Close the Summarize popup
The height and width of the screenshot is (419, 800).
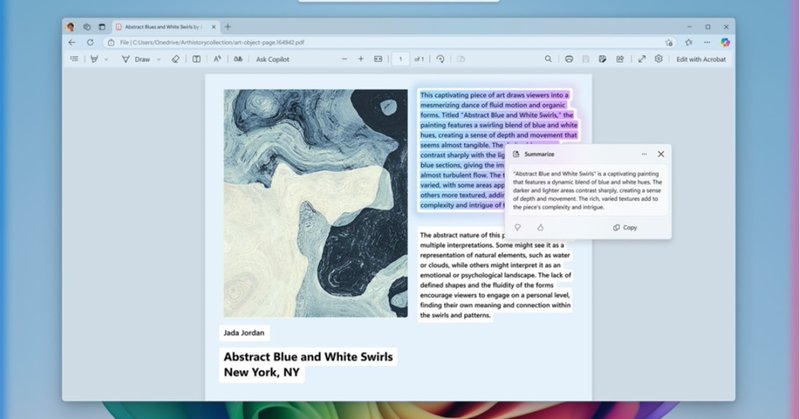point(661,154)
